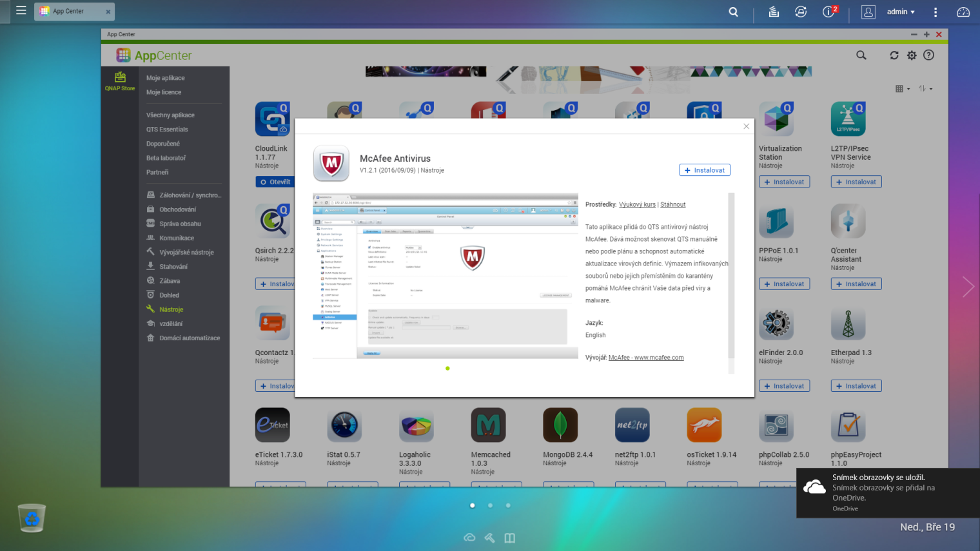
Task: Select Zálohování / synchronizace category
Action: pyautogui.click(x=184, y=195)
